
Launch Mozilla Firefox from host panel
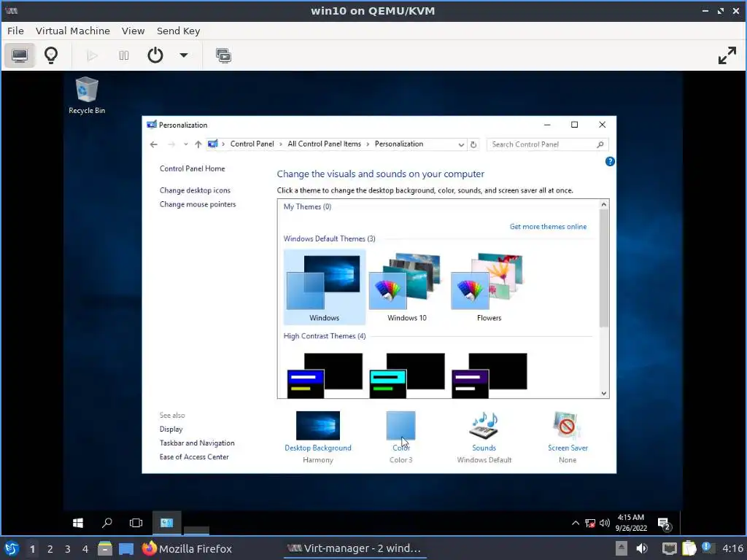(x=187, y=548)
